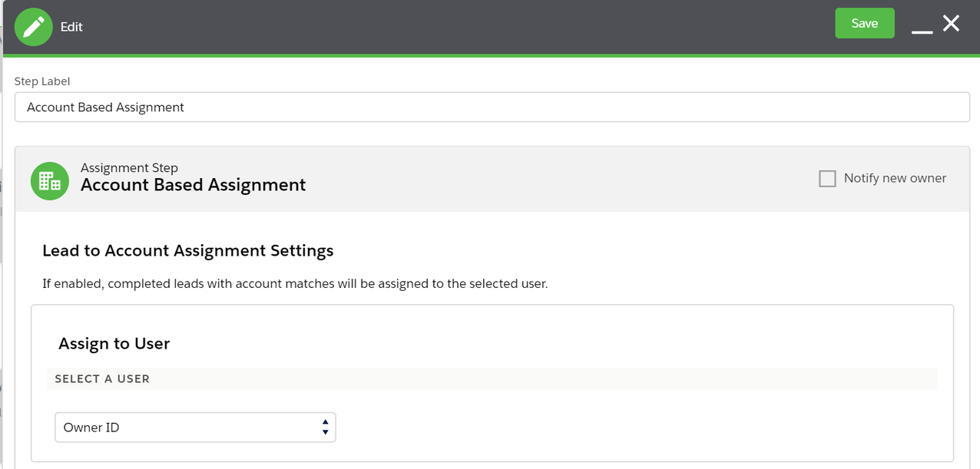Close the Edit window

click(951, 23)
